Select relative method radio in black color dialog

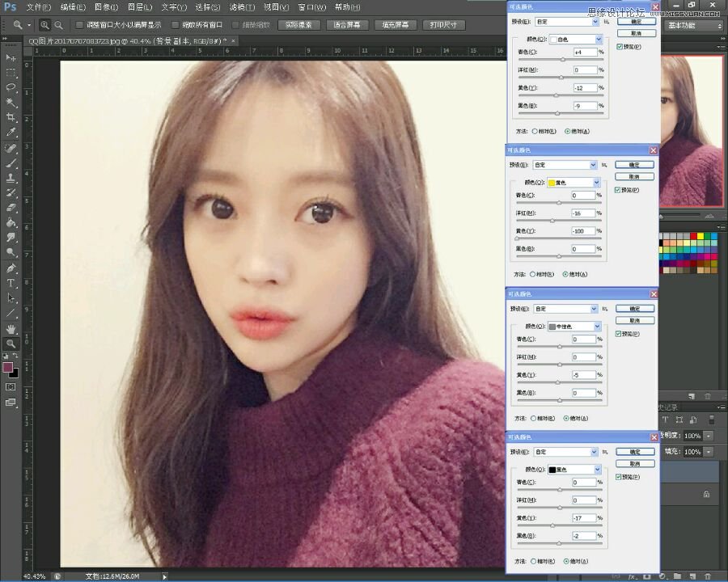point(534,561)
